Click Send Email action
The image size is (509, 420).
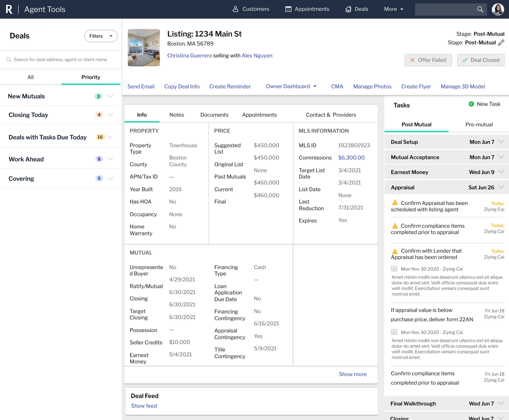(141, 87)
